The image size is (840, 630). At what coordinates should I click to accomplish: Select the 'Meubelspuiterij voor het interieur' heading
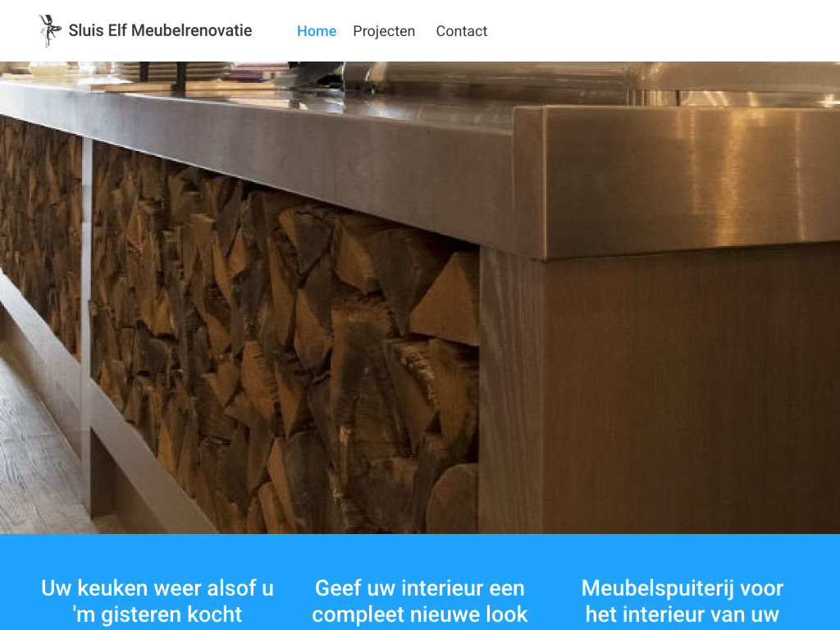pos(682,601)
